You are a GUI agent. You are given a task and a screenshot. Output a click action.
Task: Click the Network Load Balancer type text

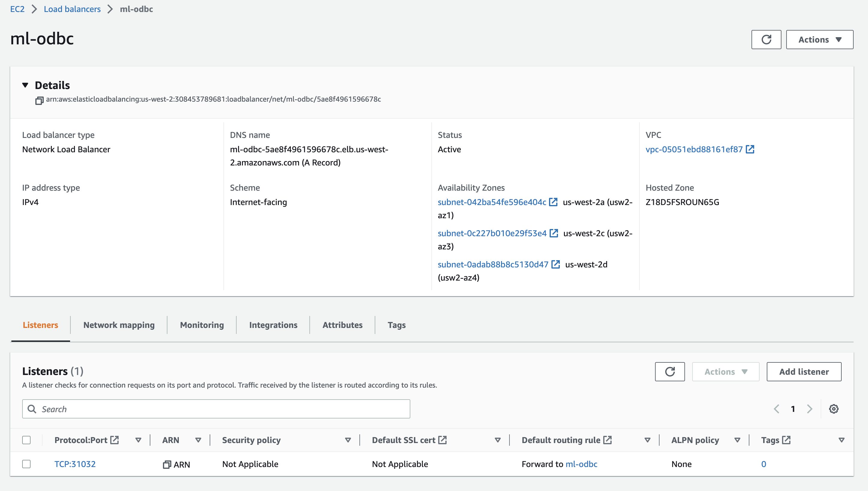pos(66,149)
